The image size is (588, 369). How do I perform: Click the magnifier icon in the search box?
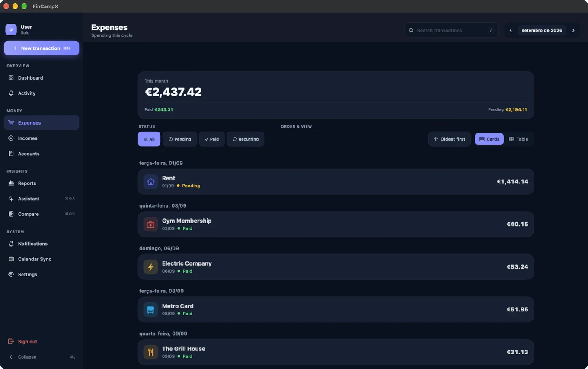(412, 30)
